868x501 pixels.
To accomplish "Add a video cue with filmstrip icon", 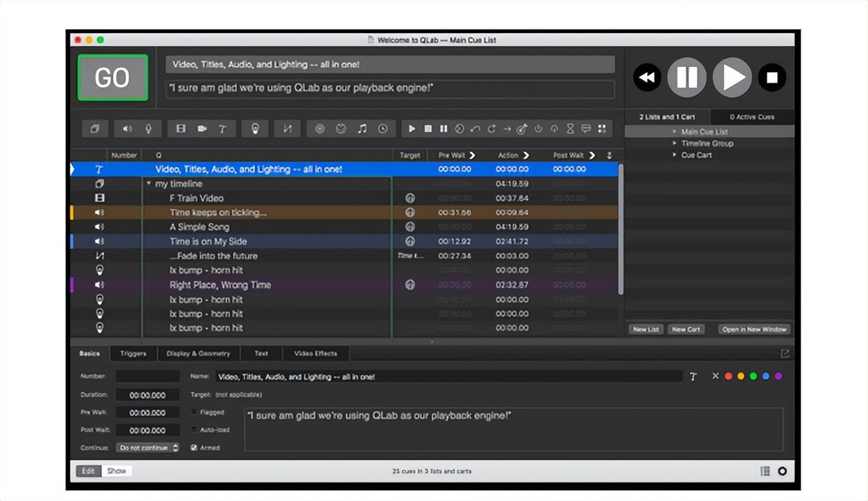I will pyautogui.click(x=181, y=128).
